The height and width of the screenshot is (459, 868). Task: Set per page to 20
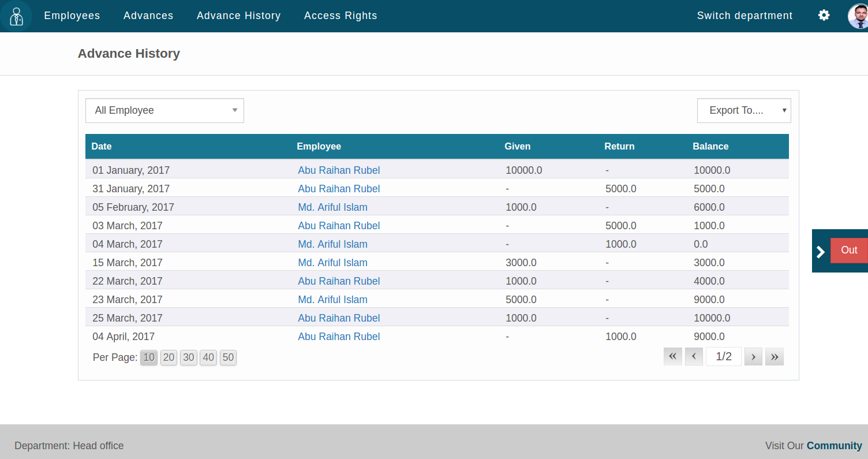(169, 357)
